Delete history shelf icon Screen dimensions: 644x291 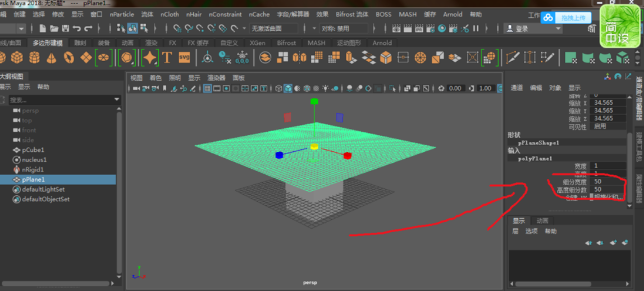[225, 57]
